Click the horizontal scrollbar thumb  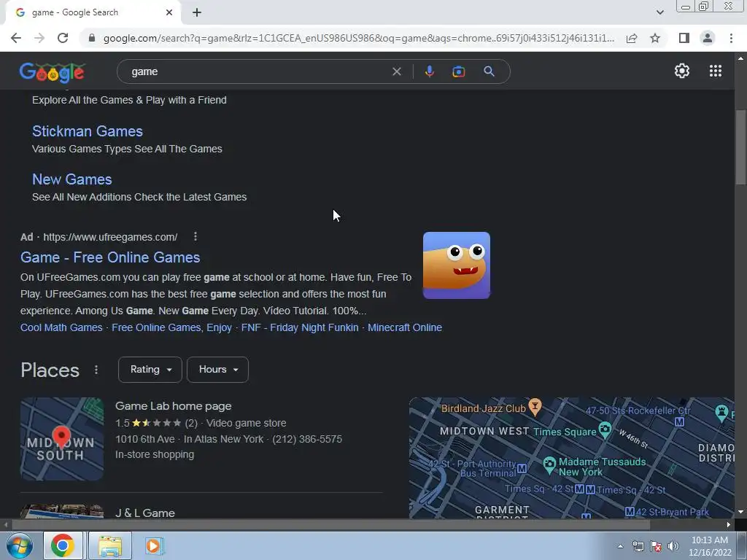pyautogui.click(x=330, y=524)
